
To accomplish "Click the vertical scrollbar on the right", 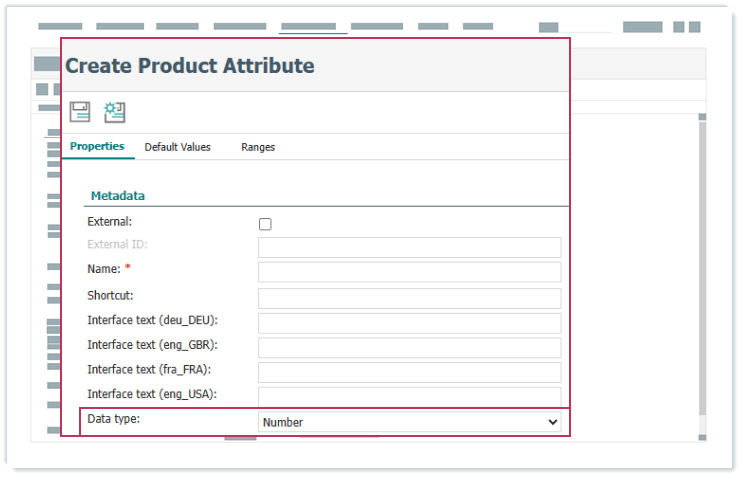I will pos(702,270).
